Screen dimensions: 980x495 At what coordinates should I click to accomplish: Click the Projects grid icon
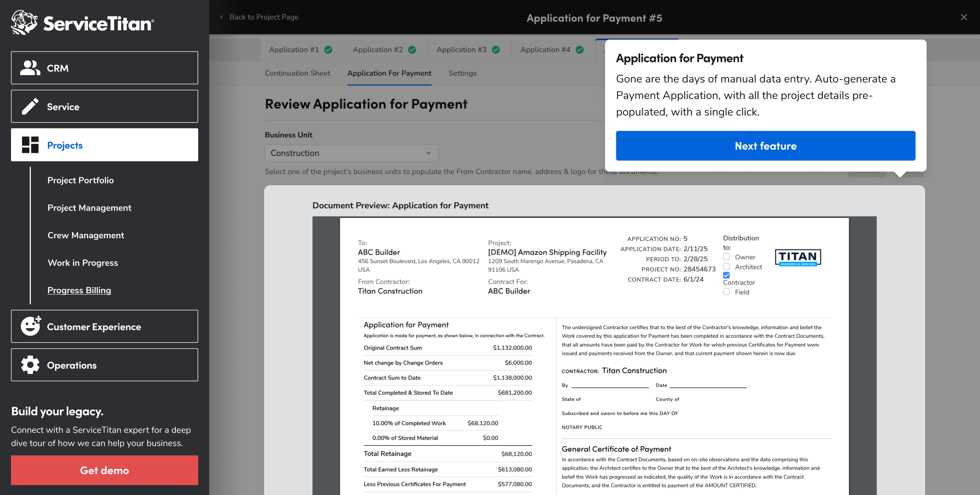[x=30, y=145]
